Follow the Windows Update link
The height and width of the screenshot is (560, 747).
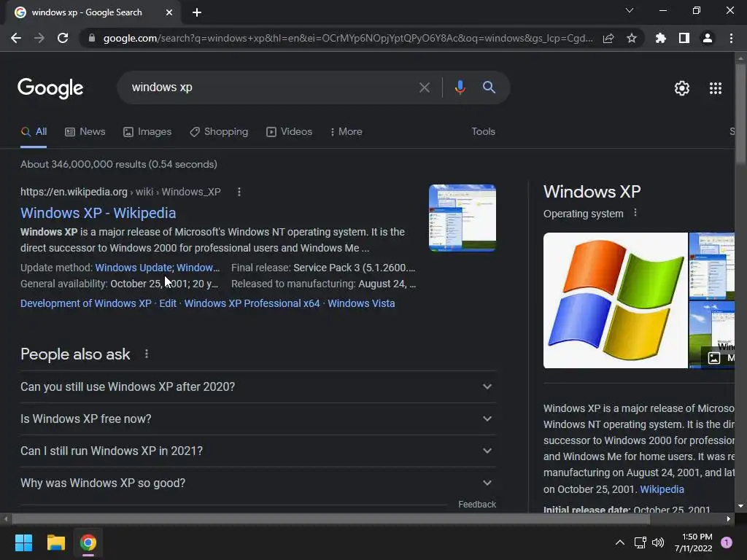point(133,268)
